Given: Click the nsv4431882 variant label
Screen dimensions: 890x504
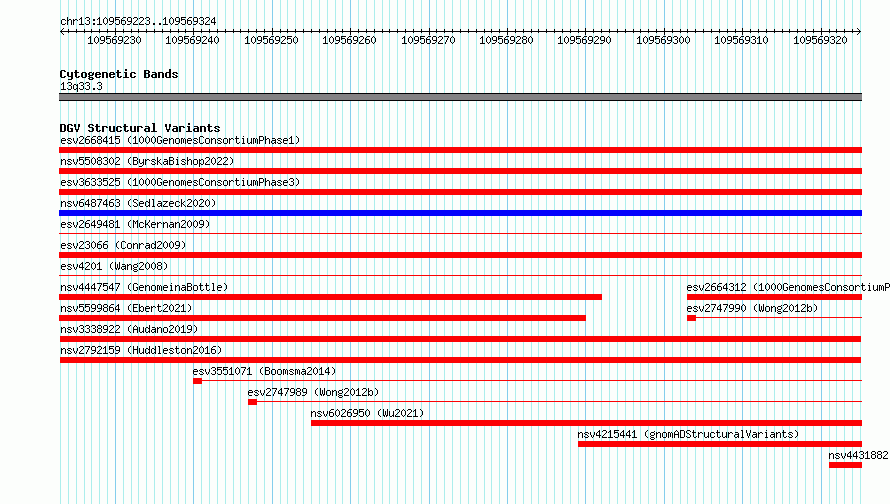Looking at the screenshot, I should [858, 455].
